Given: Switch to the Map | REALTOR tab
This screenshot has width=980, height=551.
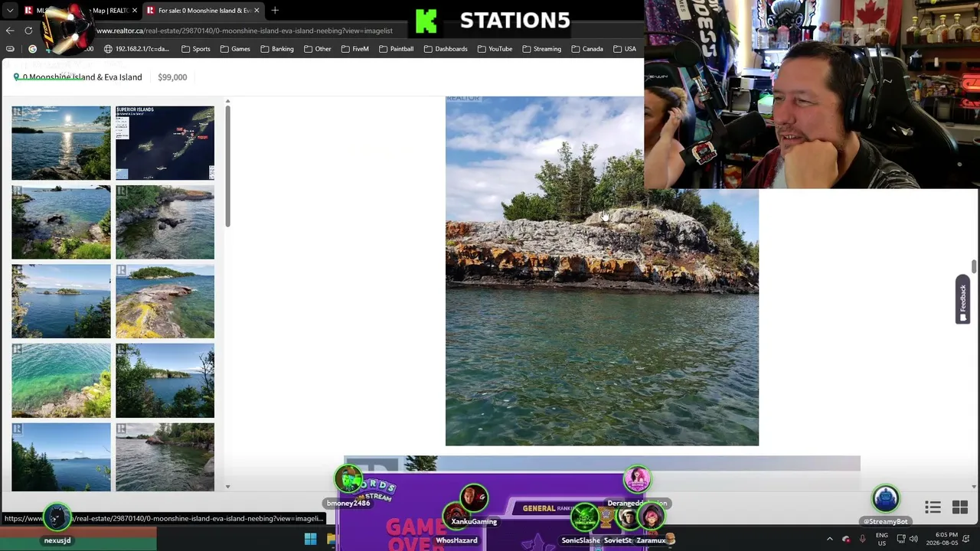Looking at the screenshot, I should tap(80, 11).
